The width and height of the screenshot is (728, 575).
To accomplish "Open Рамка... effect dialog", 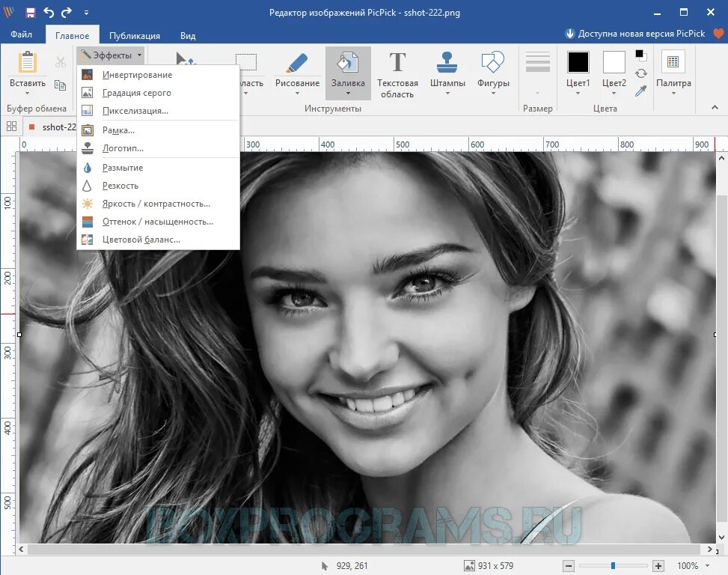I will 159,130.
